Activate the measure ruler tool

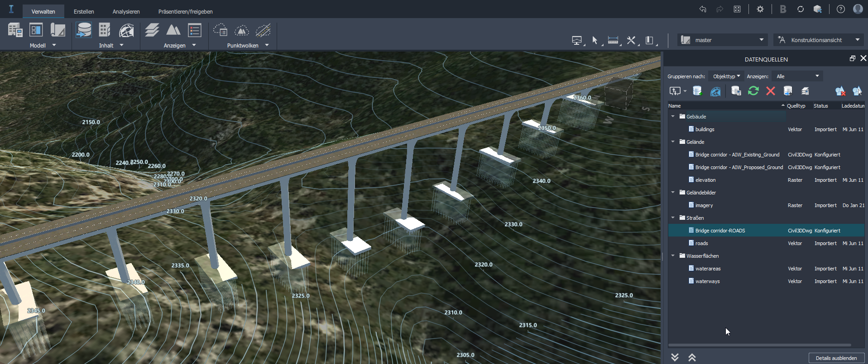click(613, 40)
